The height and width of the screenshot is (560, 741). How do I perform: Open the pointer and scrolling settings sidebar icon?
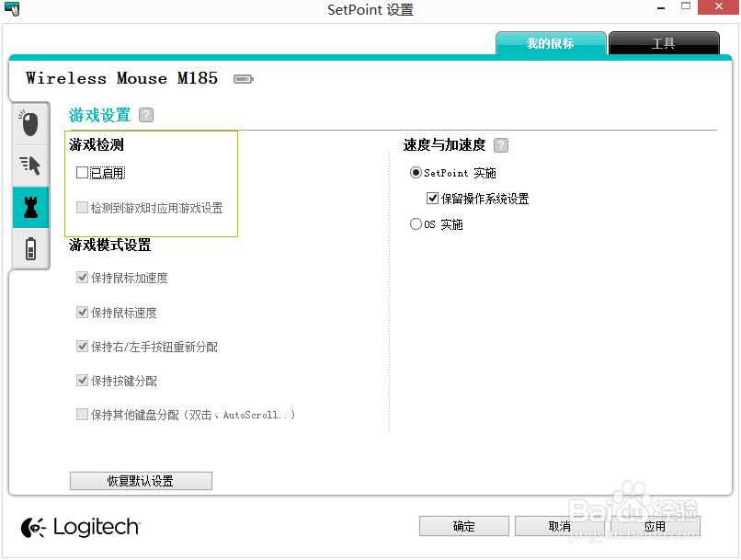[x=30, y=166]
